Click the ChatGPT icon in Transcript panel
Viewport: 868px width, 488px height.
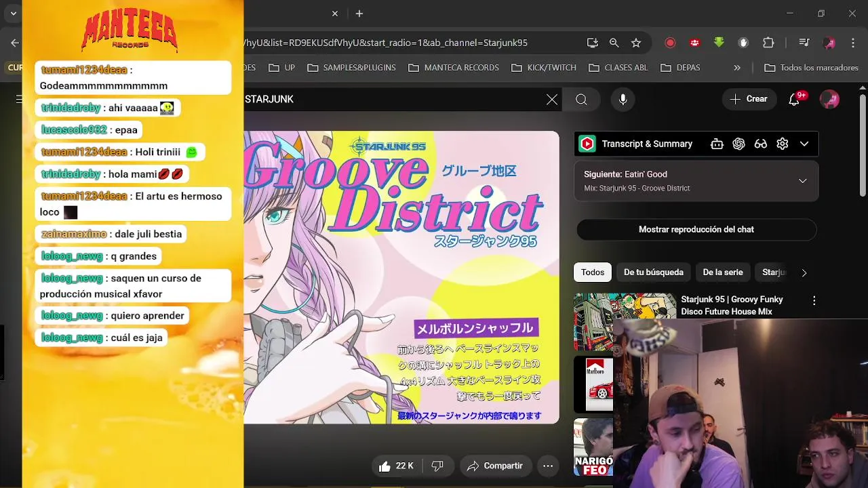pyautogui.click(x=738, y=144)
